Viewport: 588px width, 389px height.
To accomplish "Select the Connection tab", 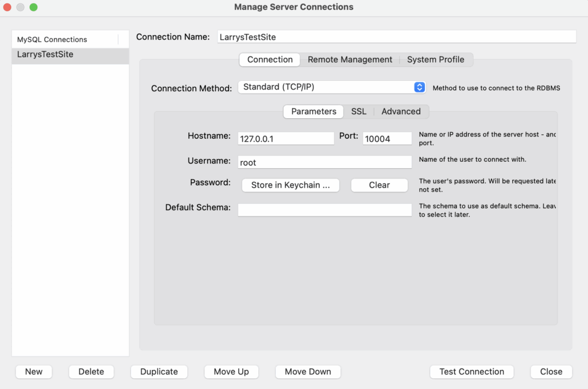I will click(270, 60).
